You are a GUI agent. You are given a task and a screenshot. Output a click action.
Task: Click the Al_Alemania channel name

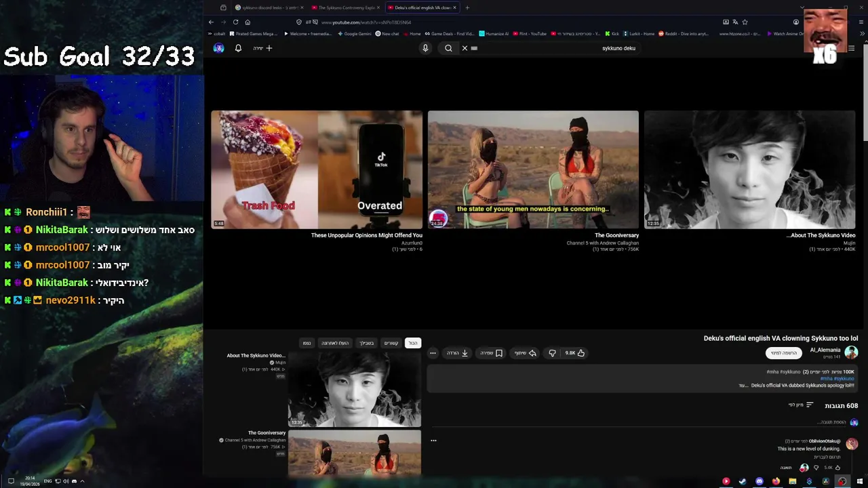pyautogui.click(x=825, y=350)
